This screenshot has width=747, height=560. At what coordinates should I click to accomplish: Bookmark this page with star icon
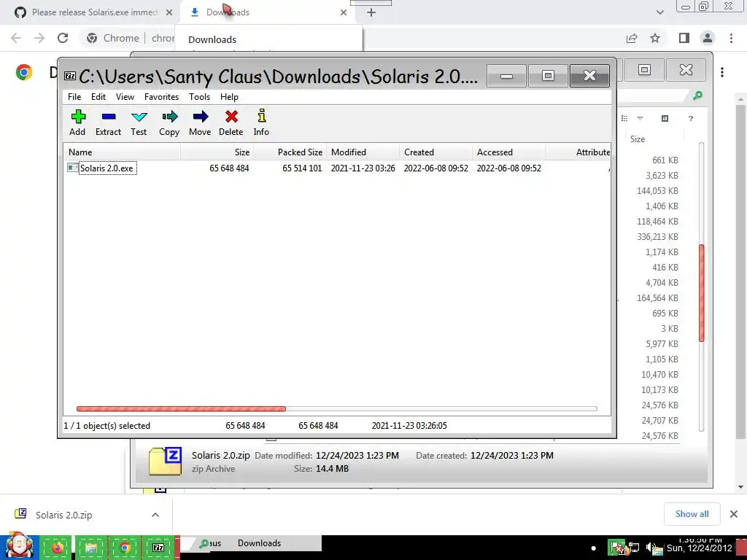pyautogui.click(x=655, y=38)
